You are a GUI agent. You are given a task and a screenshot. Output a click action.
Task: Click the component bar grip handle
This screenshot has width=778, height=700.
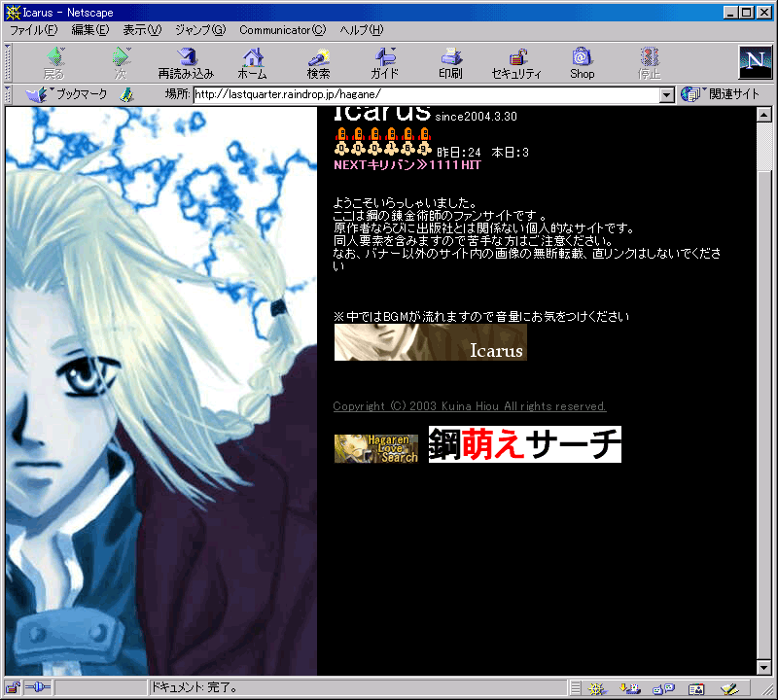[x=575, y=688]
